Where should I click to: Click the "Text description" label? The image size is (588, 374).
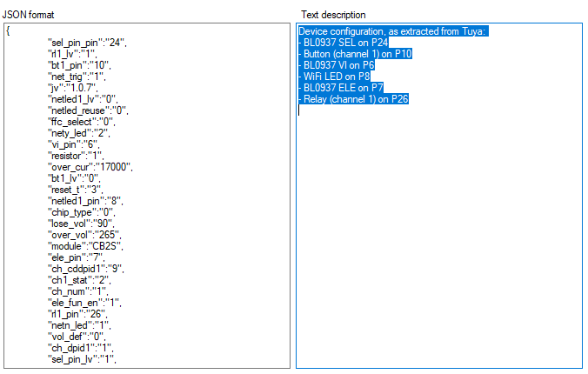point(333,15)
